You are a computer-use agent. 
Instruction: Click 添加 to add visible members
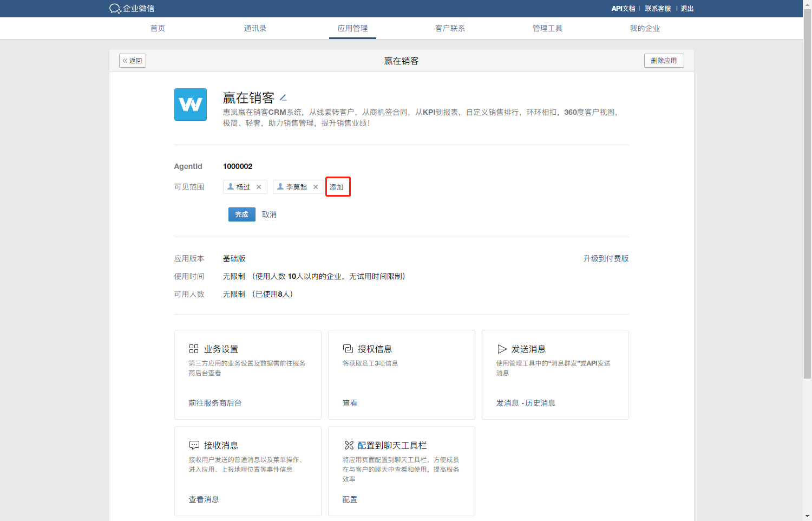pyautogui.click(x=337, y=187)
